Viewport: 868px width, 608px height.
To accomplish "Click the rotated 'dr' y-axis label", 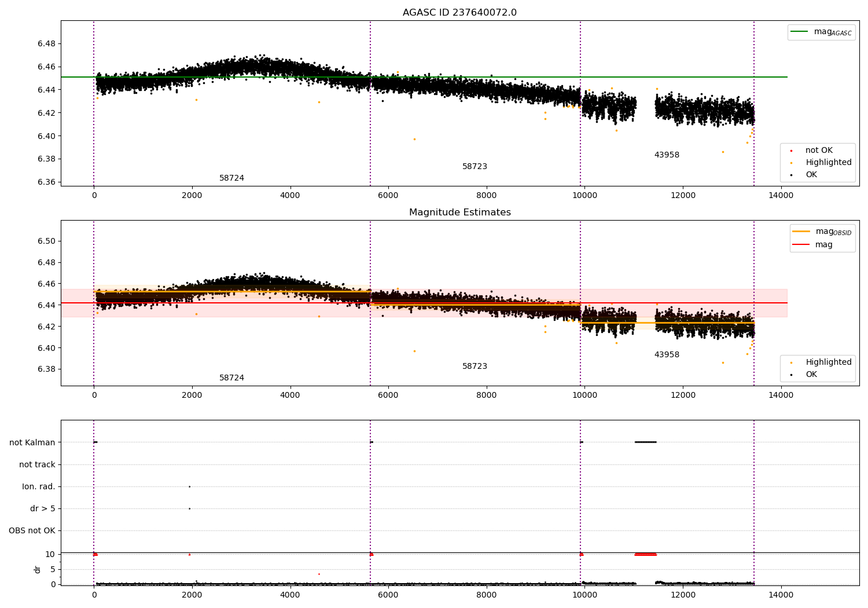I will 38,569.
